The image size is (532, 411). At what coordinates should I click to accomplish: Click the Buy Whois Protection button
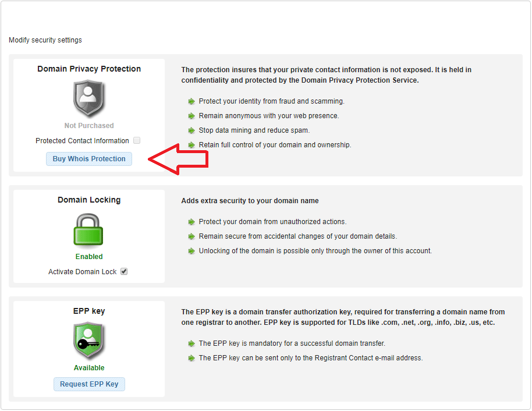pyautogui.click(x=89, y=159)
